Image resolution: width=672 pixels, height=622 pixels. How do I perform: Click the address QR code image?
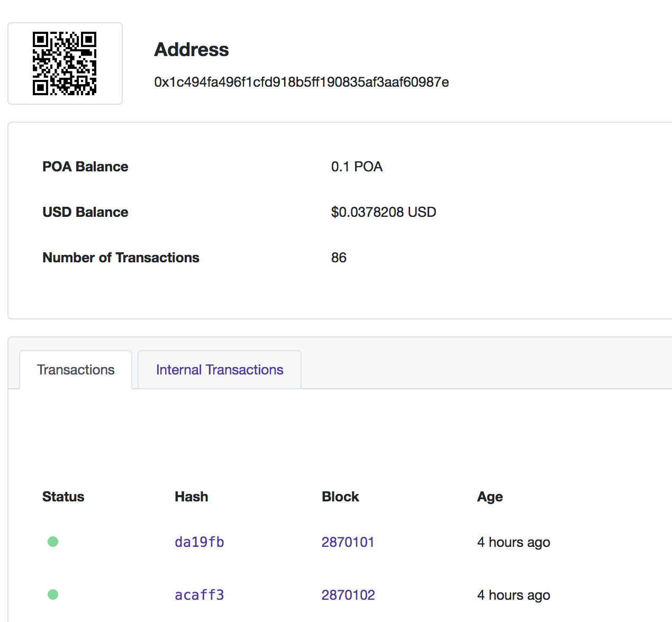[65, 63]
